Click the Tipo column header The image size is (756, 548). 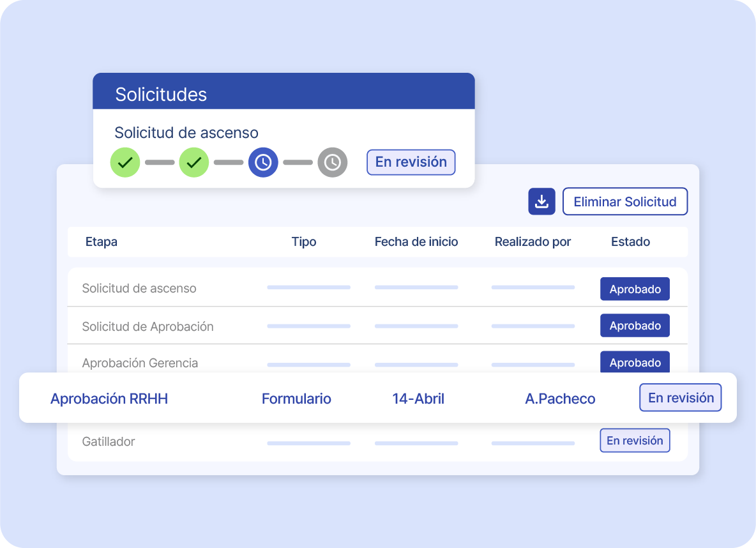point(304,241)
